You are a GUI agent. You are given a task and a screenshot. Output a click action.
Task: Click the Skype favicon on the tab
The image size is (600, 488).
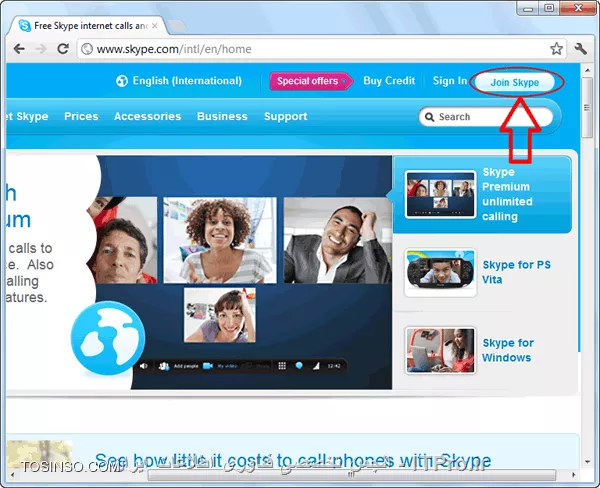[x=24, y=26]
